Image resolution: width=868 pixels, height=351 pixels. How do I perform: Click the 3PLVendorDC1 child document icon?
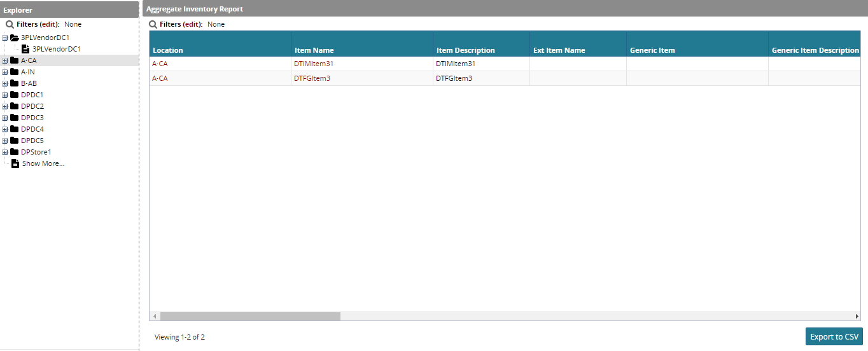(25, 49)
